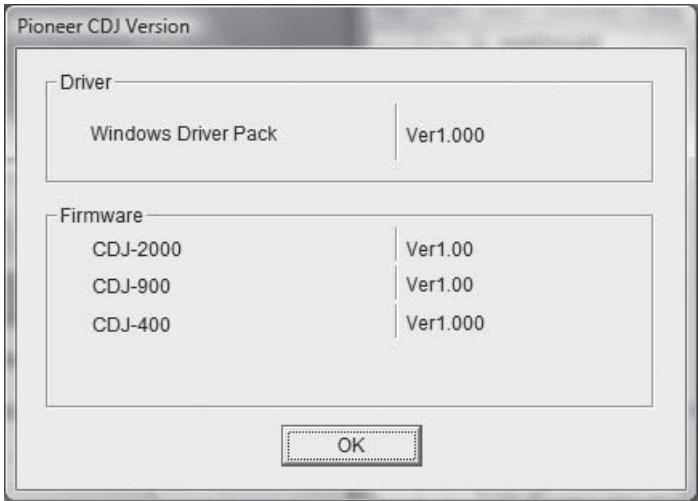Click the Pioneer CDJ Version title bar text
The width and height of the screenshot is (698, 501).
coord(103,27)
